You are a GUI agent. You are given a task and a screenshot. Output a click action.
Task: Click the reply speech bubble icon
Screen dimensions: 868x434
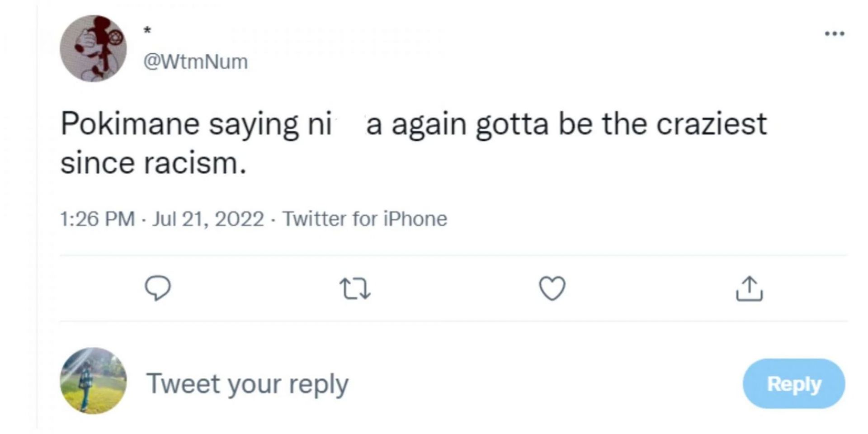158,288
